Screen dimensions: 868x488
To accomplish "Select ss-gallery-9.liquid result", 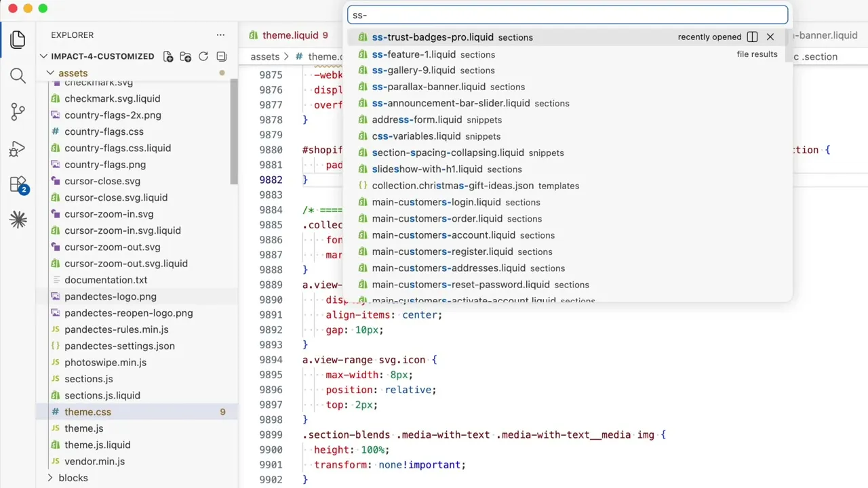I will pos(568,70).
